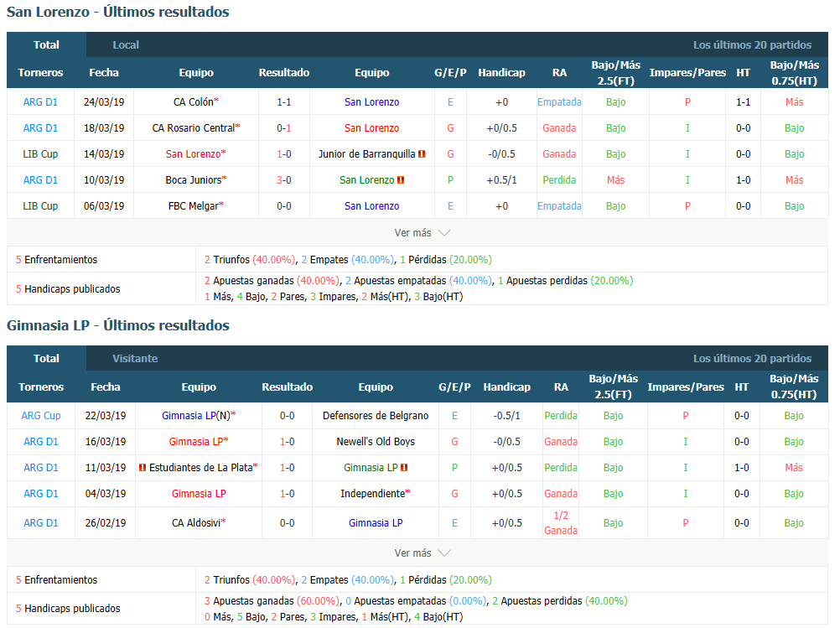Click the date 14/03/19 in the San Lorenzo table
Viewport: 840px width, 628px height.
click(104, 154)
